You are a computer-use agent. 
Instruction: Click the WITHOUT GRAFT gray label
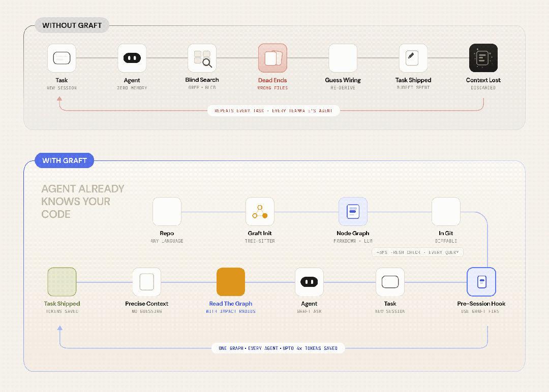(x=72, y=25)
